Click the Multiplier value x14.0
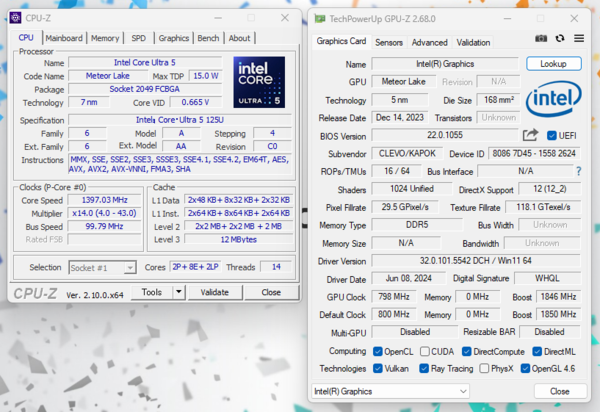Viewport: 600px width, 412px height. [x=104, y=213]
